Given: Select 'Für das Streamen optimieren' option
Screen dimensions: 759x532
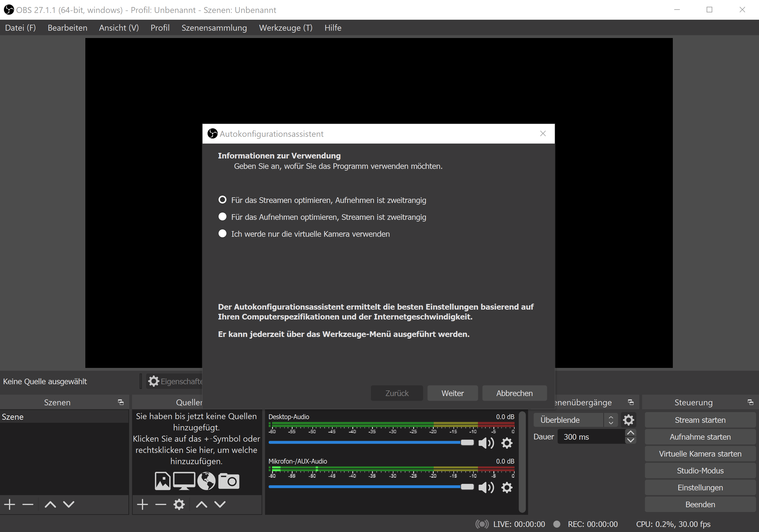Looking at the screenshot, I should point(222,200).
